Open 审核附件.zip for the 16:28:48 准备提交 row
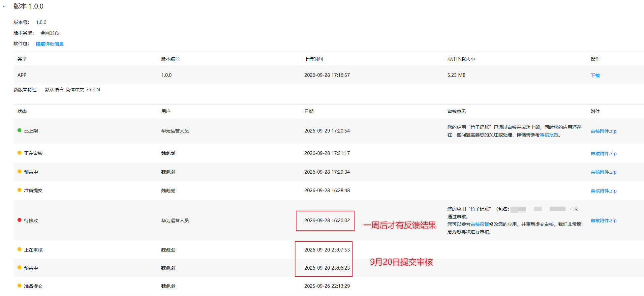644x296 pixels. coord(603,191)
